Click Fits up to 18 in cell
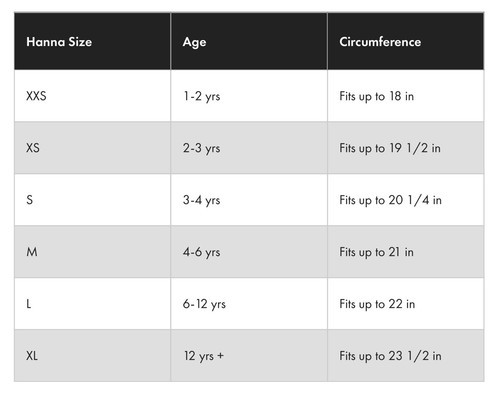Image resolution: width=500 pixels, height=410 pixels. click(406, 96)
